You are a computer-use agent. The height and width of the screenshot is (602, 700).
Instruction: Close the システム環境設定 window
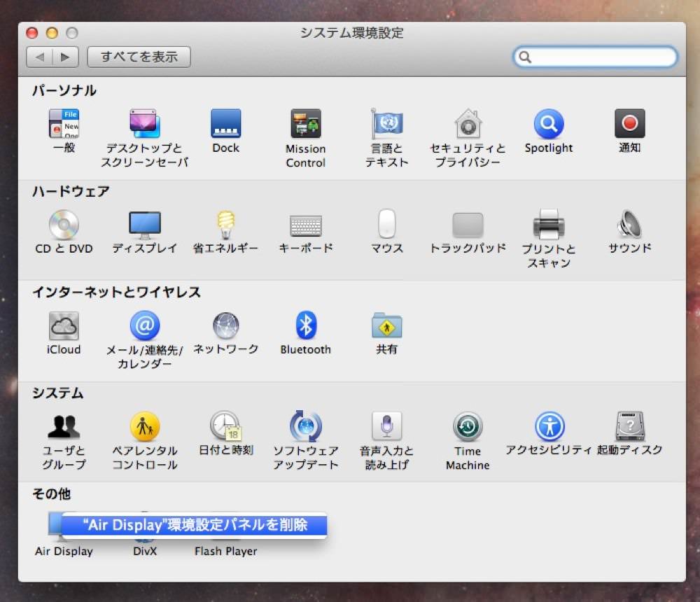pos(31,33)
